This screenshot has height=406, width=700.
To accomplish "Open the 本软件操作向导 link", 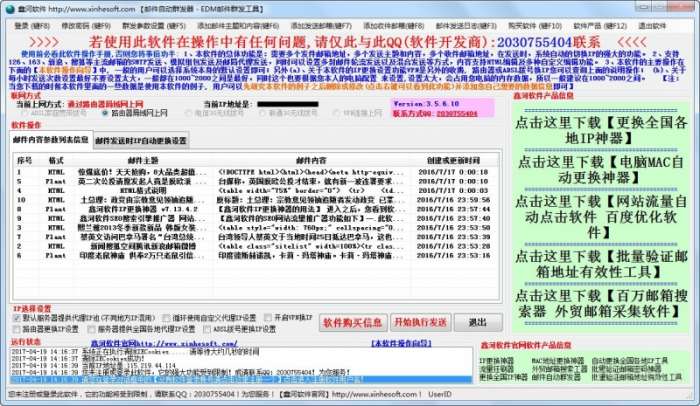I will pyautogui.click(x=401, y=343).
